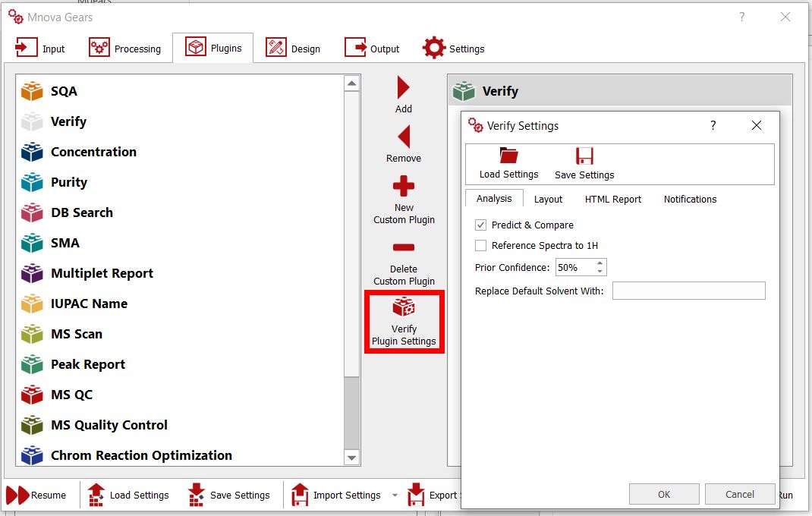Click the Export button in bottom toolbar
The height and width of the screenshot is (516, 812).
433,495
